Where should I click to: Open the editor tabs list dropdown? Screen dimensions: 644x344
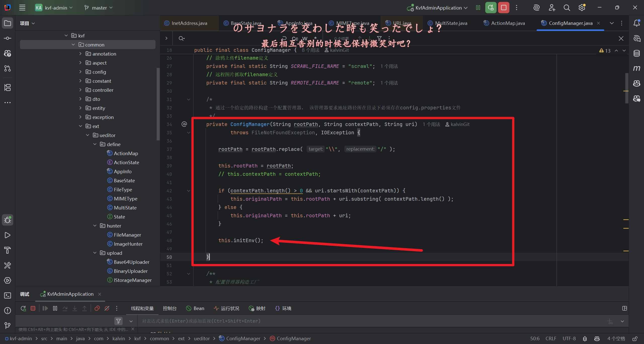click(x=612, y=23)
